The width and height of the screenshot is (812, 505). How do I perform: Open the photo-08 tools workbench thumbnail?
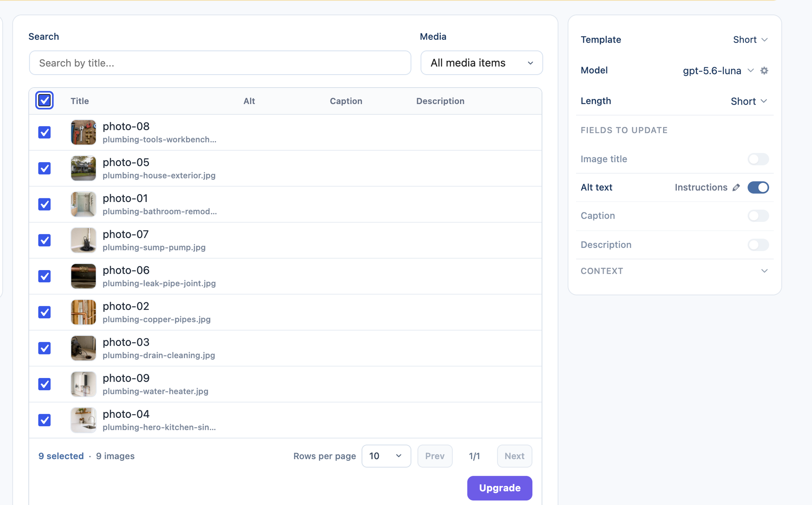[83, 132]
